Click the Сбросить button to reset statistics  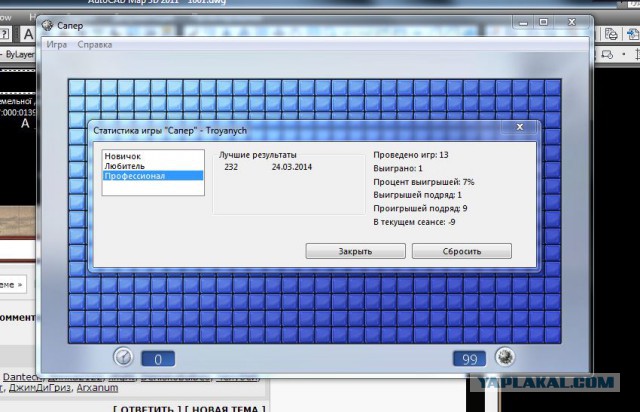(462, 251)
